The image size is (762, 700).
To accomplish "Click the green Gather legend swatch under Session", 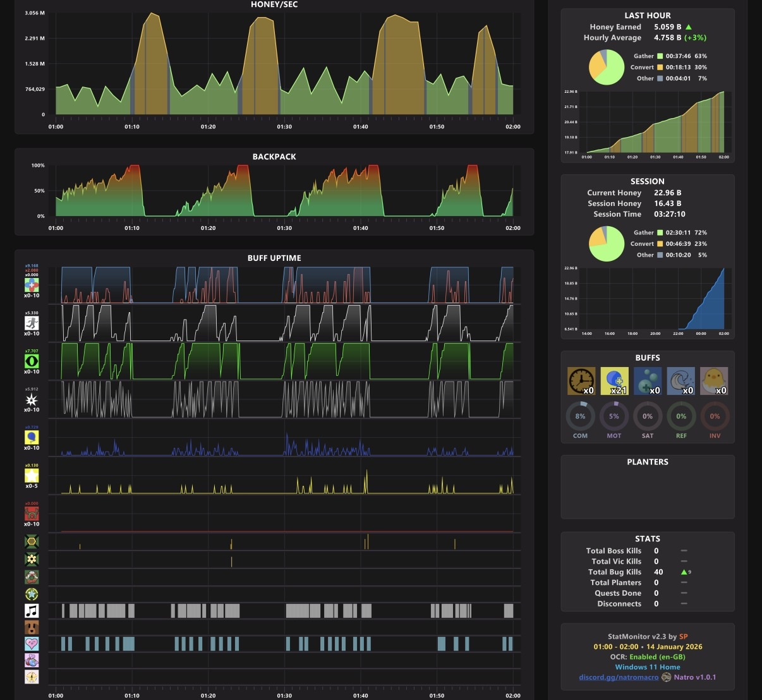I will [x=660, y=232].
